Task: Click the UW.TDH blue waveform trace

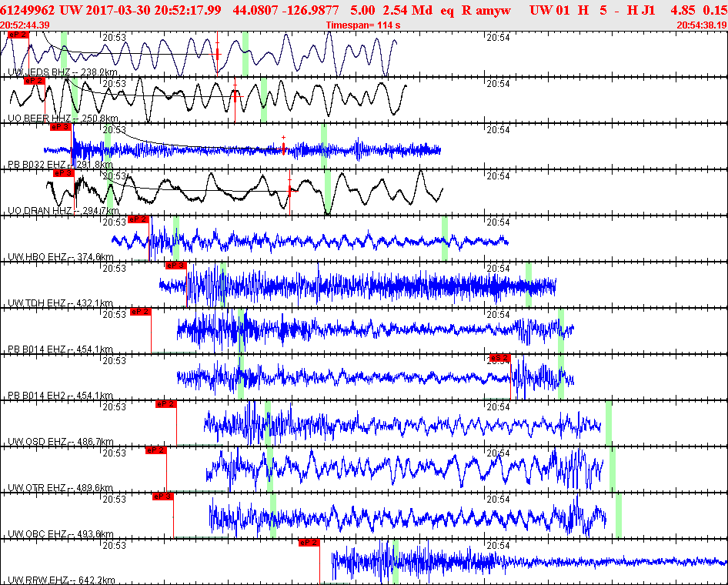Action: 358,285
